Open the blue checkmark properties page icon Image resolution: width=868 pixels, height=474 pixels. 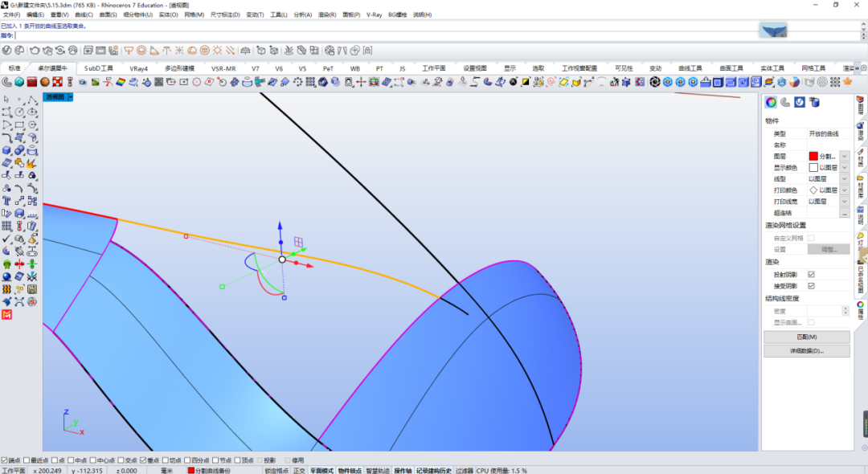click(800, 102)
